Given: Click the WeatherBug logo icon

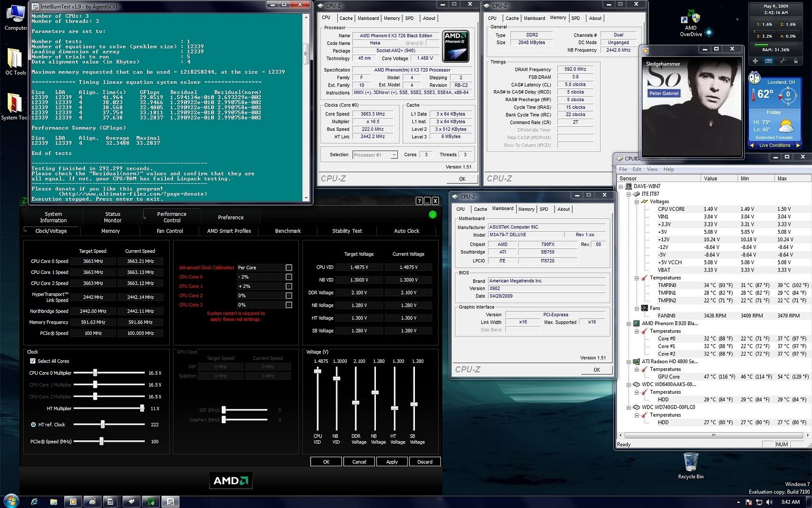Looking at the screenshot, I should 755,78.
